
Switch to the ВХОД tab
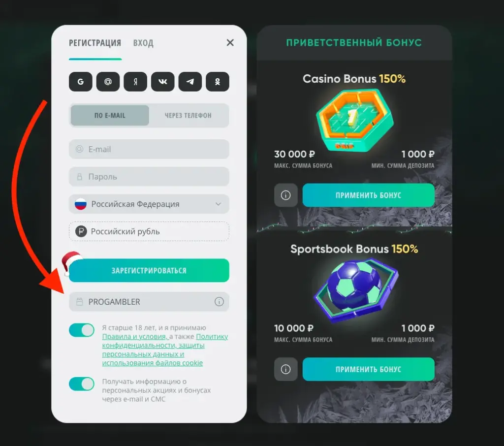[x=143, y=43]
